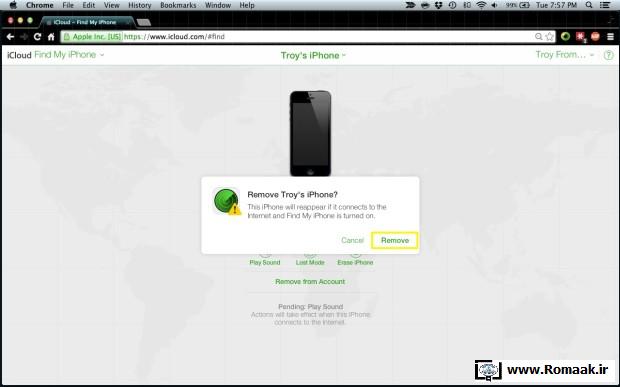
Task: Open Troy From account dropdown
Action: [x=565, y=55]
